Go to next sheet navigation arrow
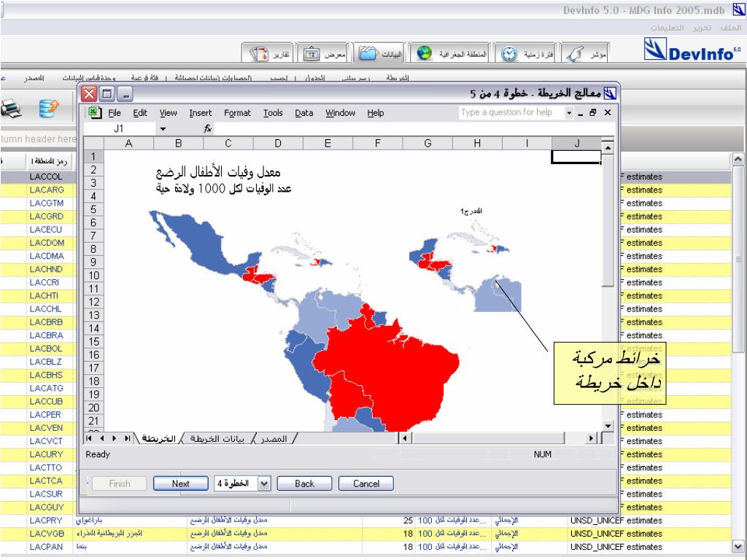This screenshot has width=747, height=560. 114,438
